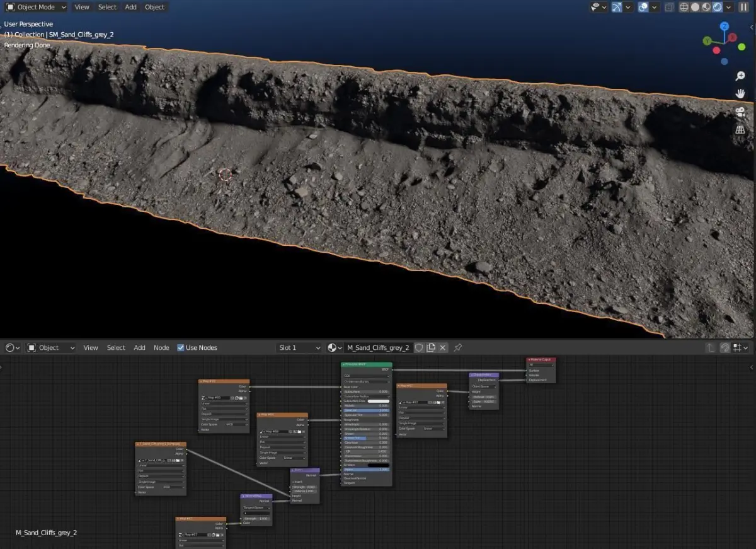The height and width of the screenshot is (549, 756).
Task: Click the M_Sand_Cliffs_grey_2 material name field
Action: click(x=378, y=348)
